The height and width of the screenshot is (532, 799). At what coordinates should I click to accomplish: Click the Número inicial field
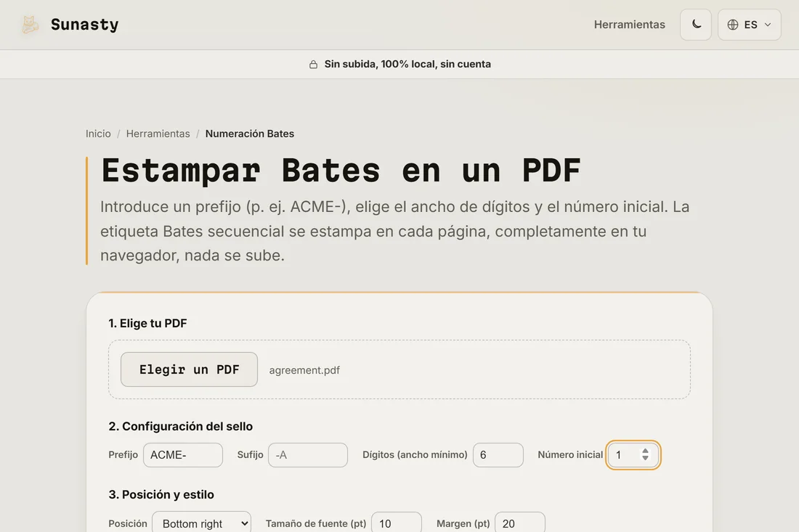633,454
